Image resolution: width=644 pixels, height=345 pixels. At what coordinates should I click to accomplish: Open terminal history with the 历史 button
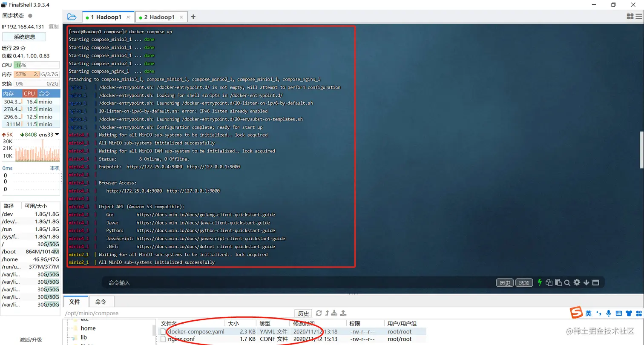tap(505, 282)
